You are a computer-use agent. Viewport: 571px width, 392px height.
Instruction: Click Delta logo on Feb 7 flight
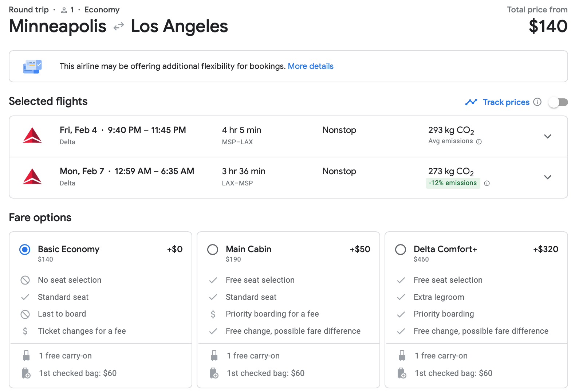(32, 177)
